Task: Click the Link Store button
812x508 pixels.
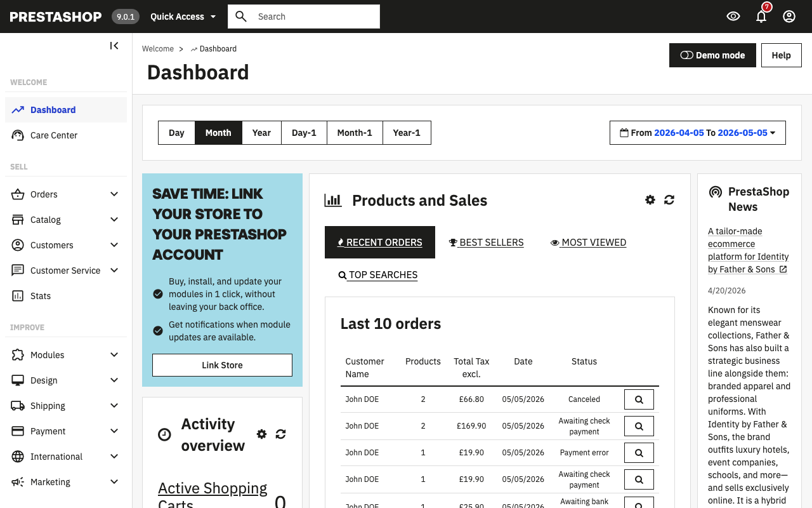Action: click(x=222, y=365)
